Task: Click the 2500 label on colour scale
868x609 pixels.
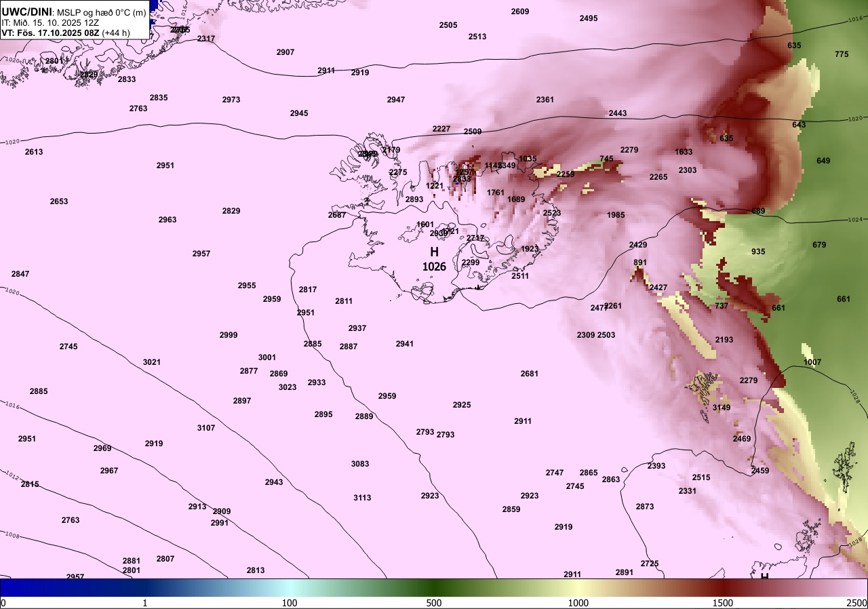Action: coord(858,603)
